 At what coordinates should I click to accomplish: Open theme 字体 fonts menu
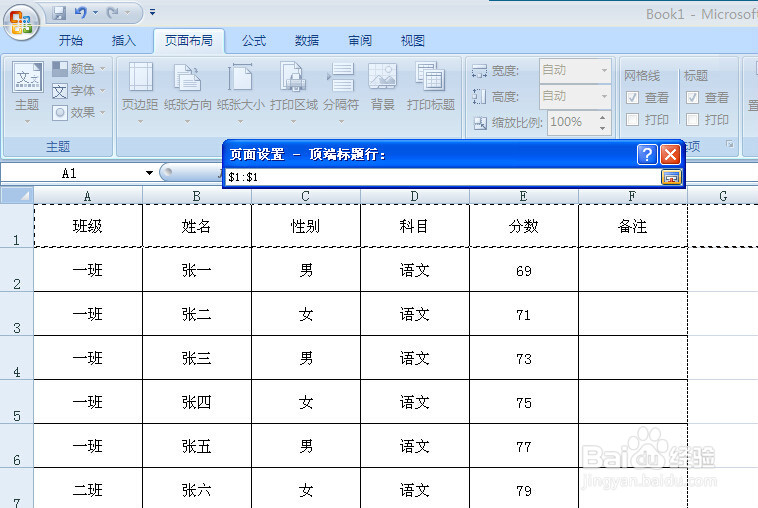click(78, 91)
